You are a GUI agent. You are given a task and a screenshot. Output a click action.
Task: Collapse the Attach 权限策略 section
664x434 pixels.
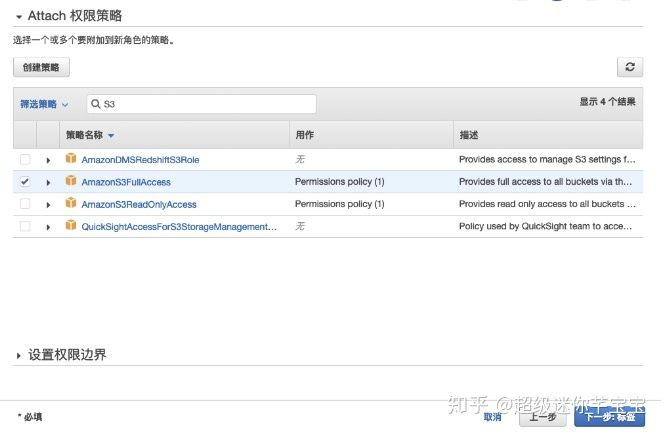(19, 17)
